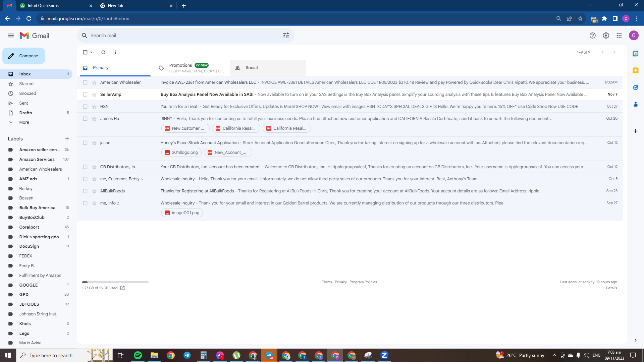644x362 pixels.
Task: Switch to the Primary tab
Action: tap(115, 68)
